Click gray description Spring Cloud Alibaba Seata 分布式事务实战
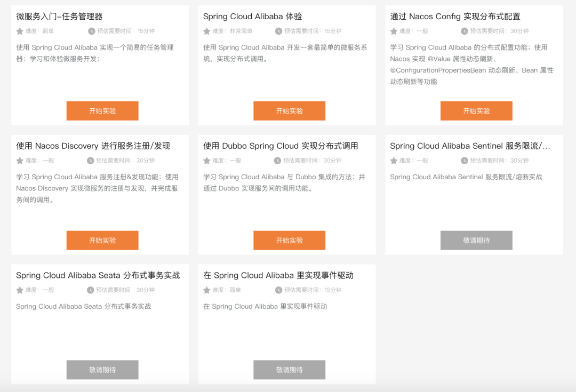Viewport: 576px width, 392px height. 84,306
